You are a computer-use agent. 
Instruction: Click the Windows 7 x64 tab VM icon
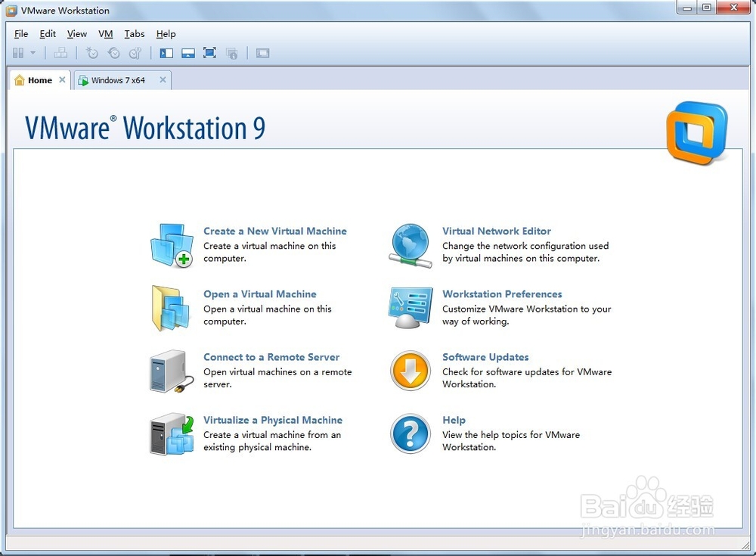(x=83, y=80)
